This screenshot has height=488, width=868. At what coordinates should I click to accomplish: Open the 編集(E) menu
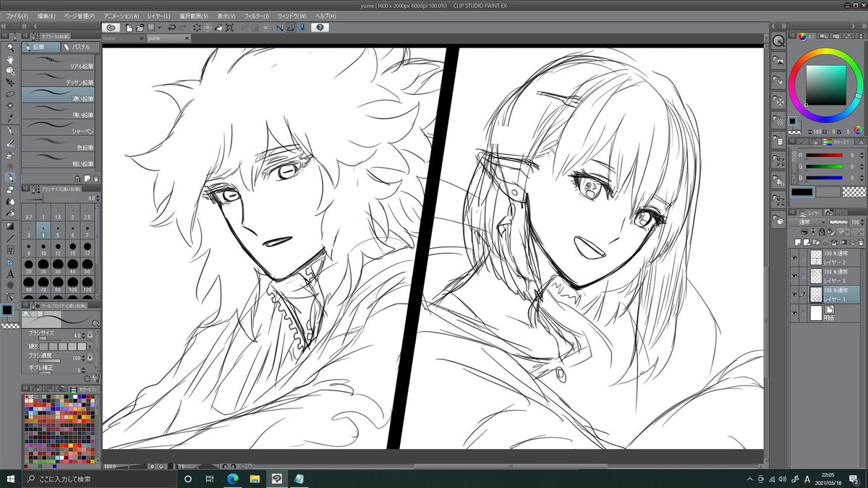click(46, 15)
